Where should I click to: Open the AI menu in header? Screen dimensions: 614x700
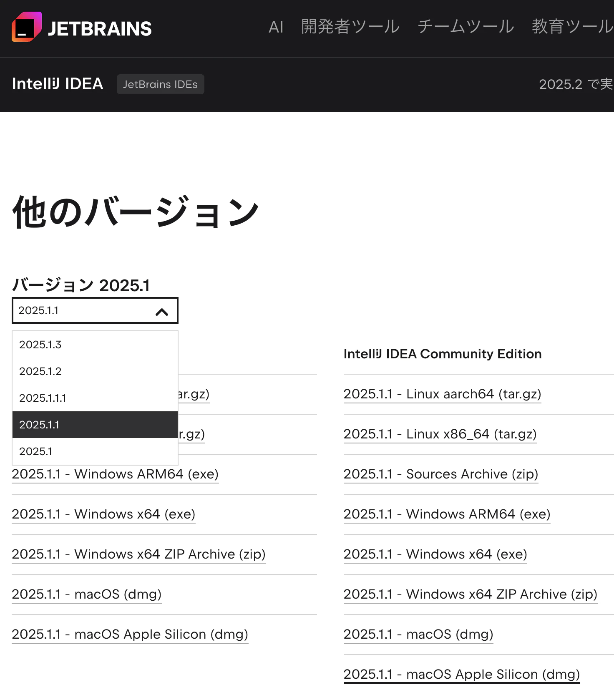(276, 27)
